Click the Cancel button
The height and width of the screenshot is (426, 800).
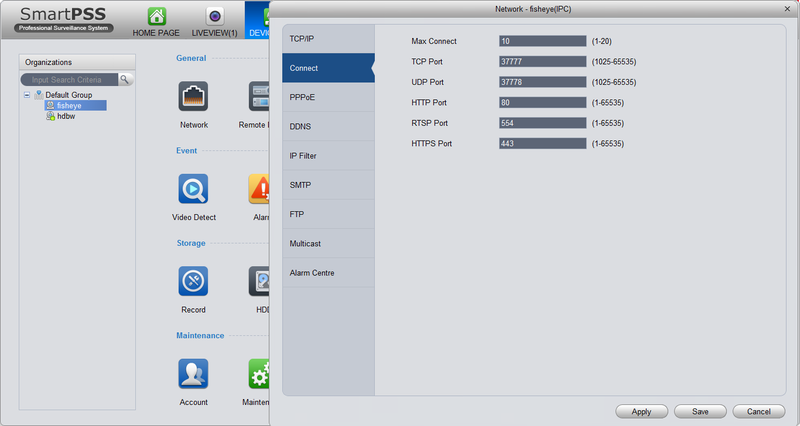759,411
